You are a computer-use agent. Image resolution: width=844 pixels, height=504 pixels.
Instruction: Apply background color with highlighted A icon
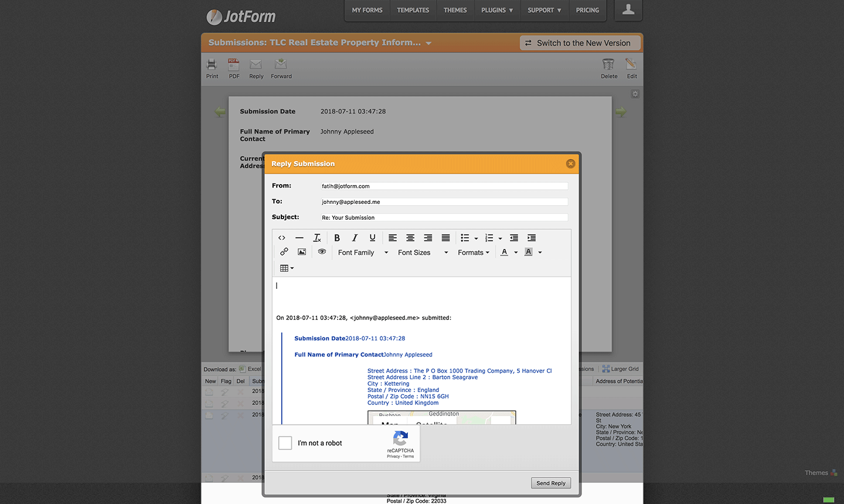click(x=529, y=252)
